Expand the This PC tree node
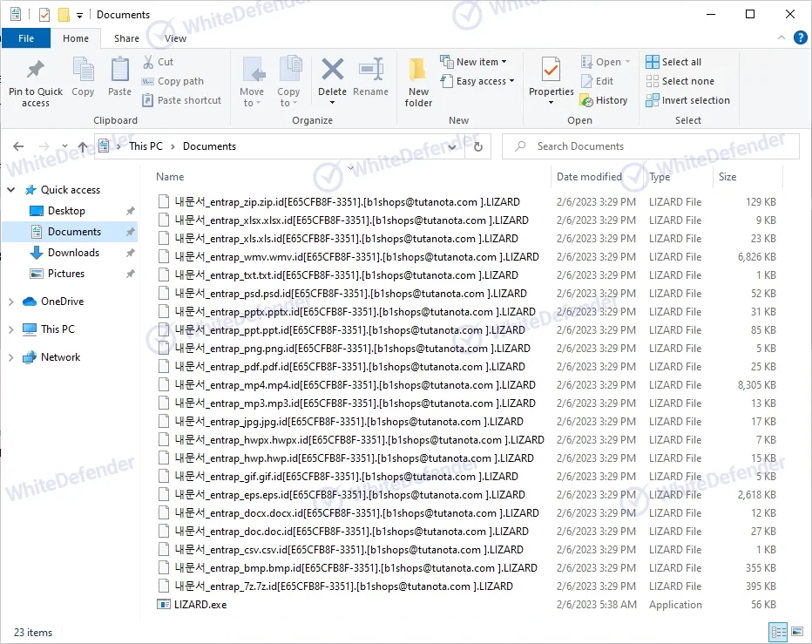Image resolution: width=812 pixels, height=644 pixels. 11,329
